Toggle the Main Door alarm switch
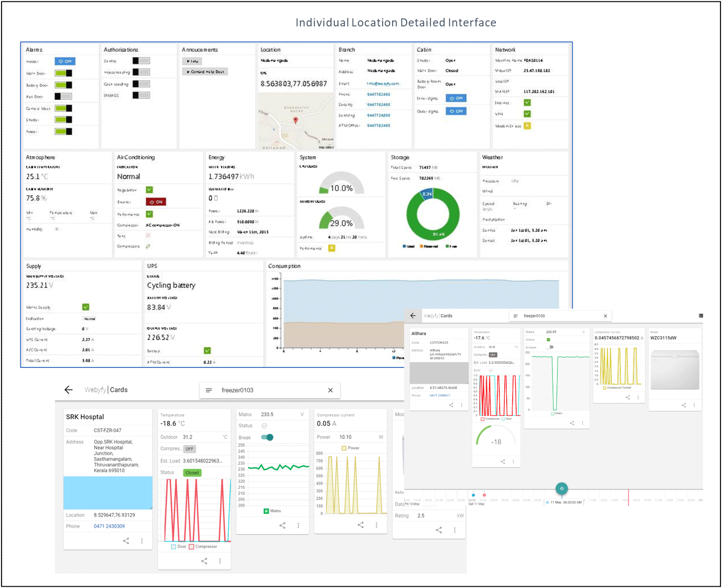722x588 pixels. 63,73
